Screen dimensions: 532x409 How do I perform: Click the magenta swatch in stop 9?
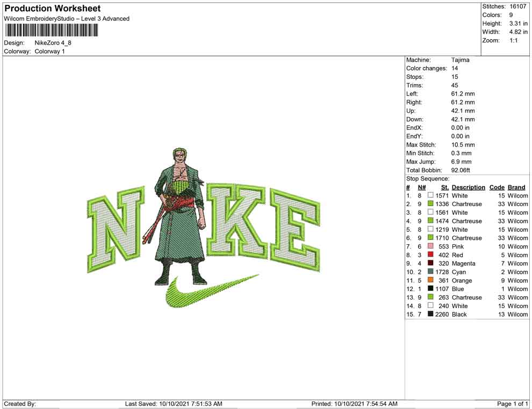[430, 263]
